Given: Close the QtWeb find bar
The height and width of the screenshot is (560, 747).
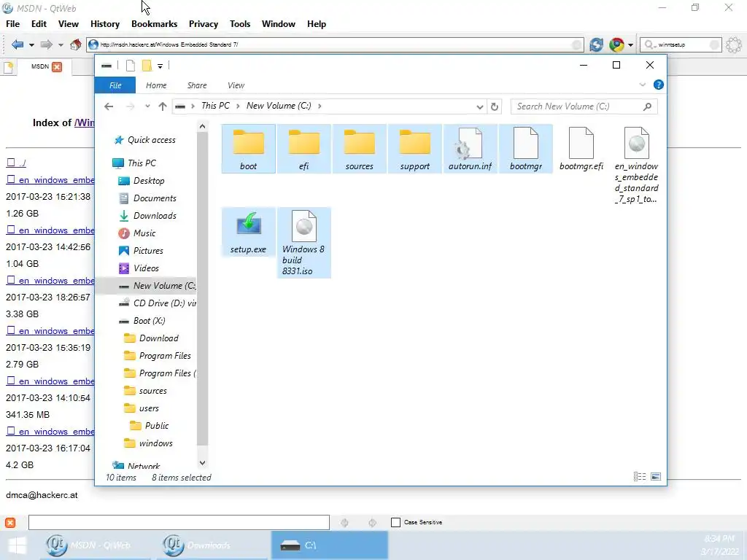Looking at the screenshot, I should click(10, 522).
